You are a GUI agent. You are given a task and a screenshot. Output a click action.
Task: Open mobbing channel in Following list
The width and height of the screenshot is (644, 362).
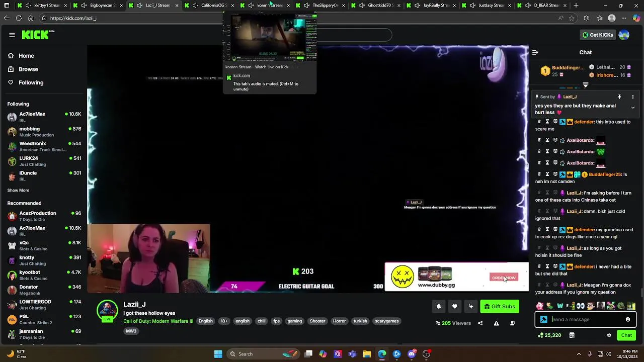pyautogui.click(x=44, y=132)
